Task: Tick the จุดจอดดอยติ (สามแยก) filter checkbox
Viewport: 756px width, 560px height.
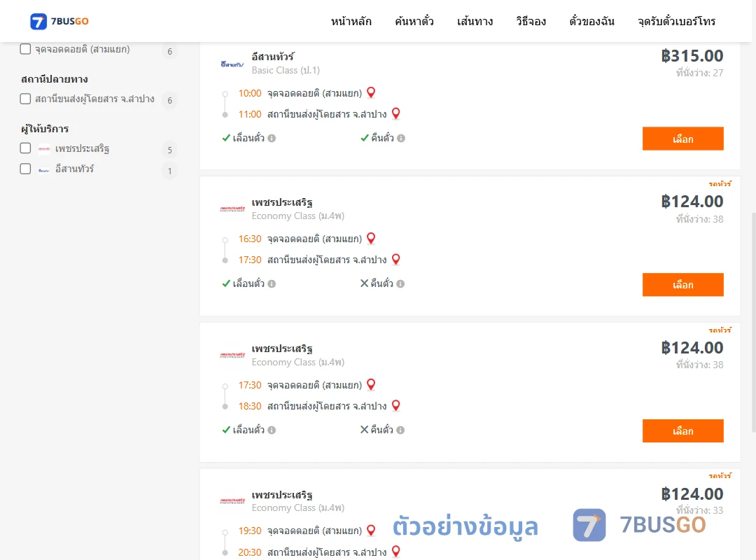Action: (x=26, y=49)
